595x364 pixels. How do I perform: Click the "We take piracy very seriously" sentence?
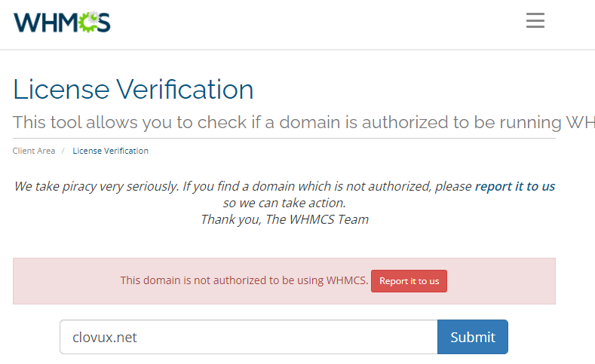pyautogui.click(x=241, y=186)
